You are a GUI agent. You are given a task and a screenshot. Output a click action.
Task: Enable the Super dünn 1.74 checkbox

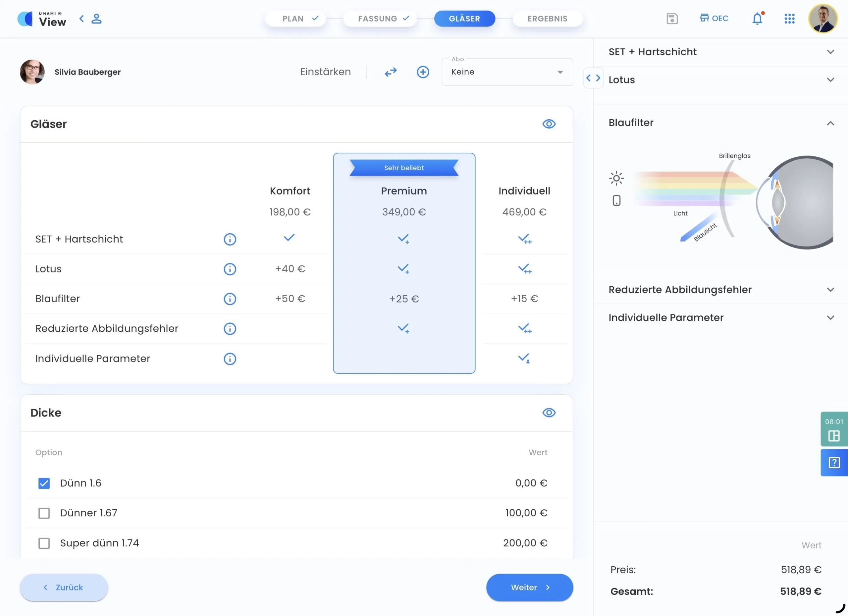click(44, 543)
